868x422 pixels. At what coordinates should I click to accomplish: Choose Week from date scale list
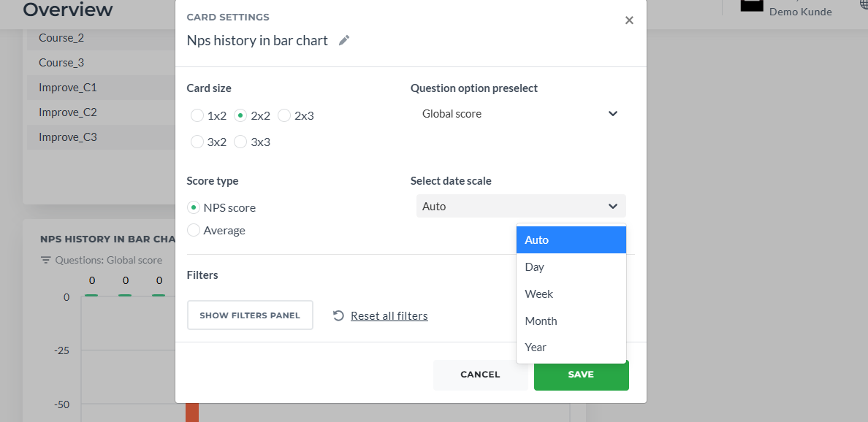click(x=571, y=294)
